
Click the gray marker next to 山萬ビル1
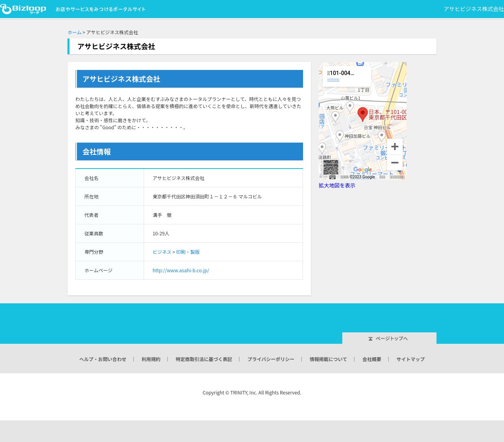coord(350,106)
